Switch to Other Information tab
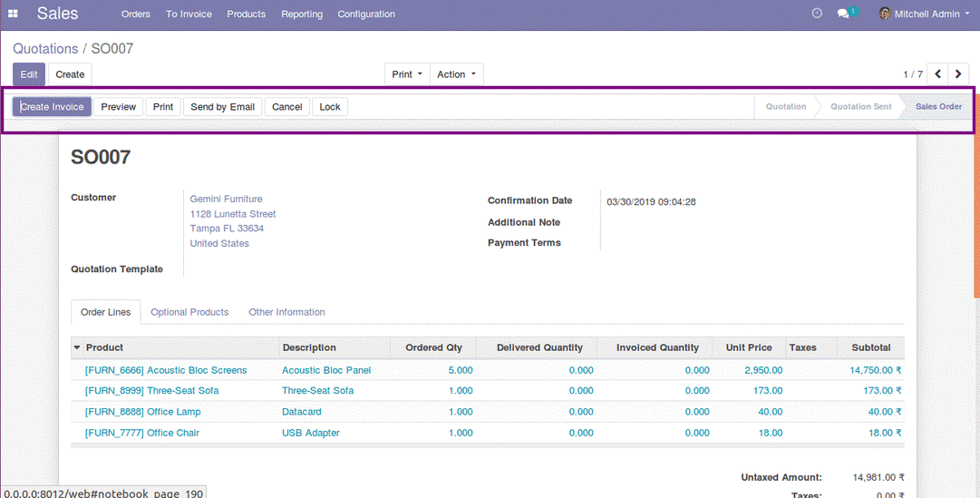This screenshot has height=498, width=980. [x=286, y=312]
